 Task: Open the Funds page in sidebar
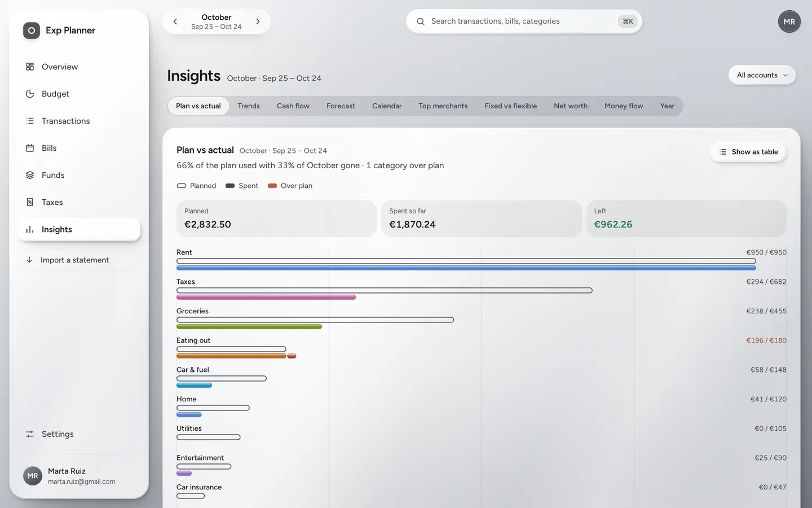click(x=79, y=175)
